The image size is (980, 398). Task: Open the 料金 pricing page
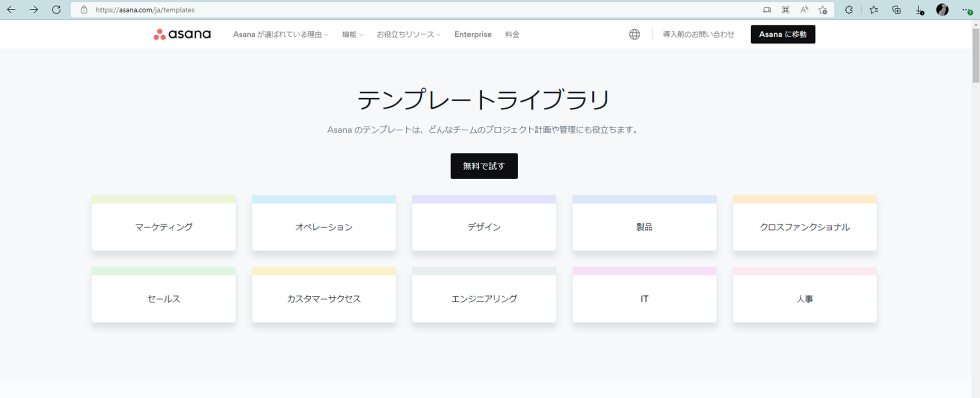point(512,34)
